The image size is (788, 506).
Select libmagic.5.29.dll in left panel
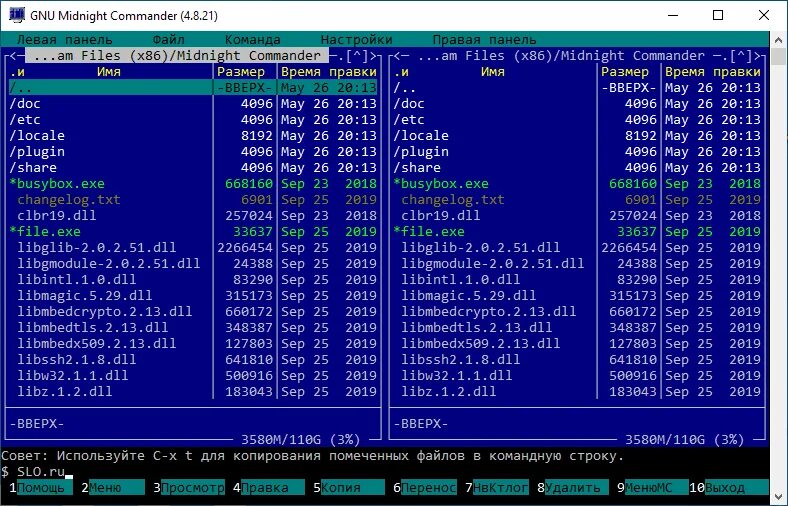pyautogui.click(x=193, y=295)
